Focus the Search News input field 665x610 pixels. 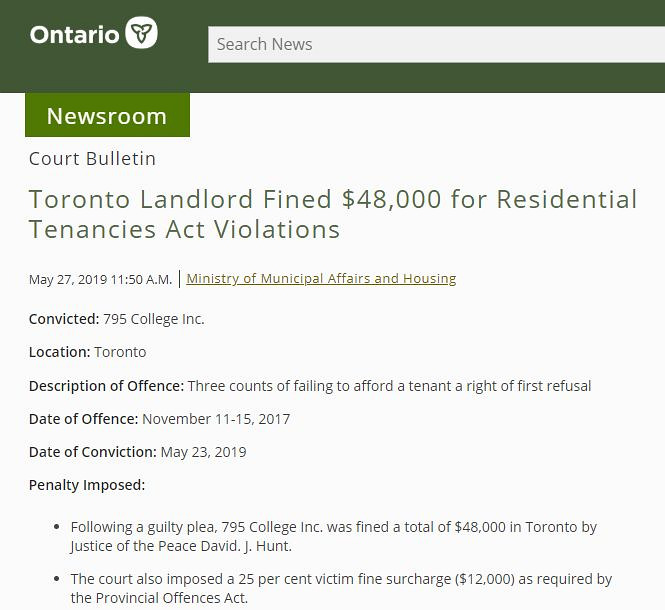click(436, 44)
